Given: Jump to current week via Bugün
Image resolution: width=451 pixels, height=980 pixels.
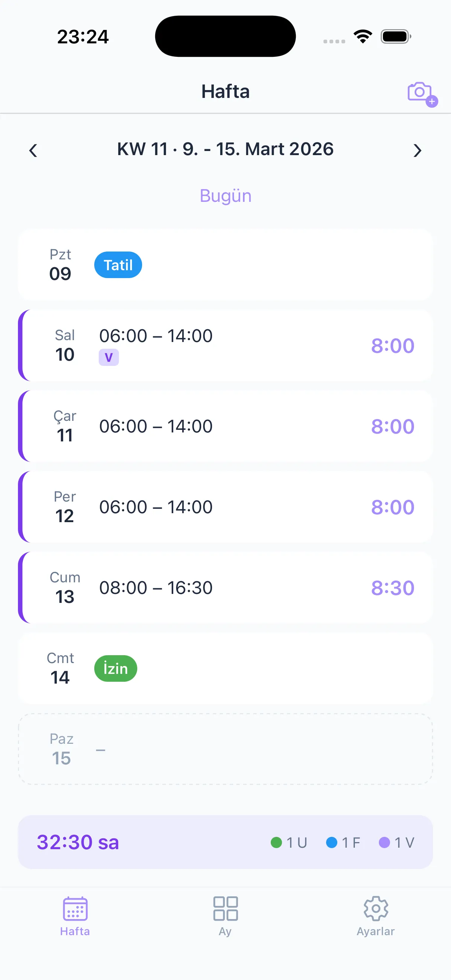Looking at the screenshot, I should click(x=225, y=196).
